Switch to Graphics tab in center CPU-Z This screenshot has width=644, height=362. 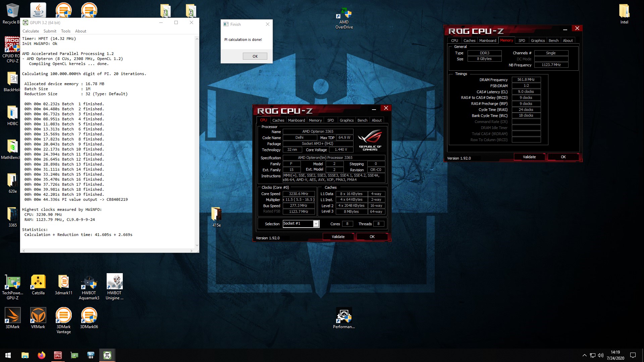coord(346,120)
